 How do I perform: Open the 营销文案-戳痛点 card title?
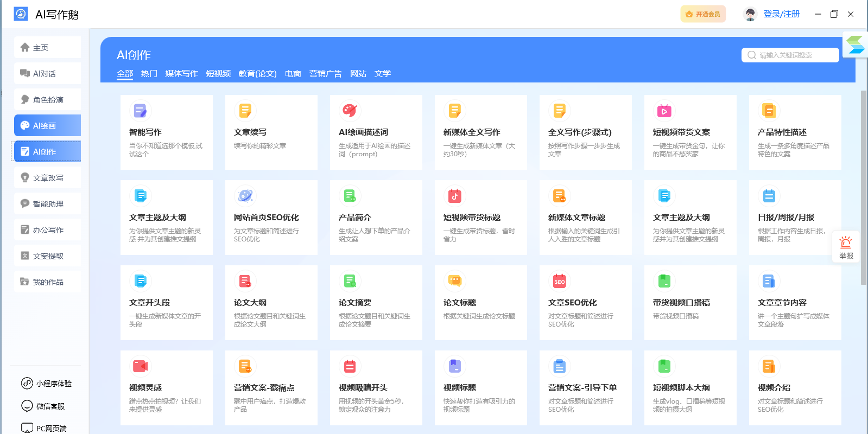[x=264, y=388]
